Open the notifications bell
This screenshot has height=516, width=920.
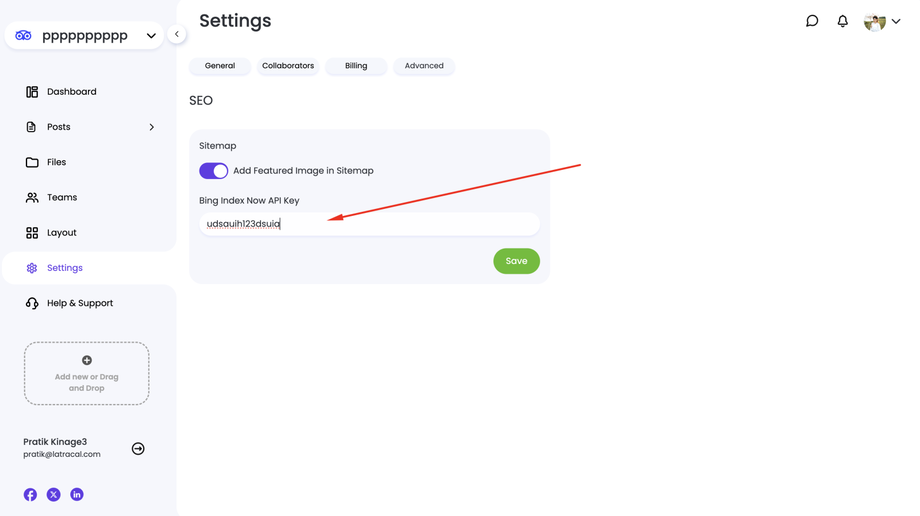coord(842,21)
